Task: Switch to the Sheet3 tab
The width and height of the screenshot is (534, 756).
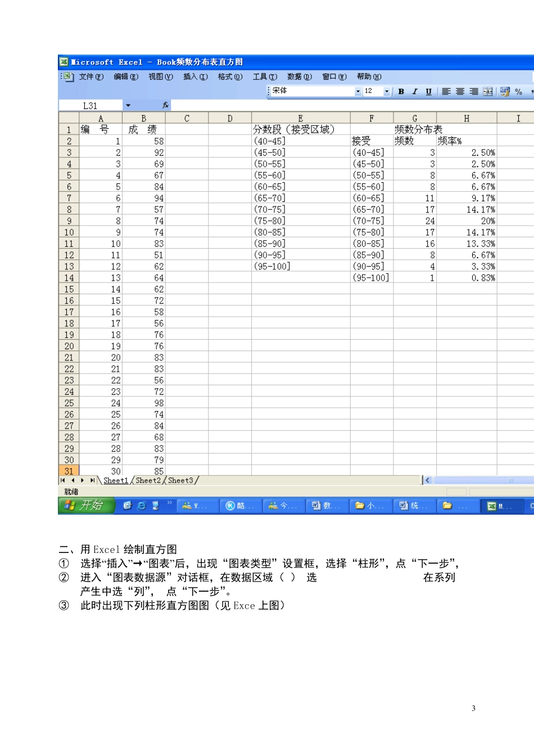Action: 180,480
